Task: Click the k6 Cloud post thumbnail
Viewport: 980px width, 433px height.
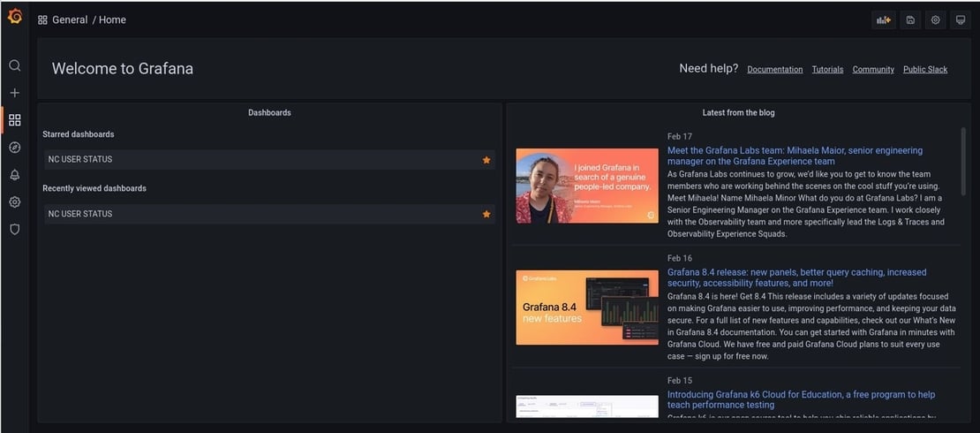Action: pyautogui.click(x=587, y=406)
